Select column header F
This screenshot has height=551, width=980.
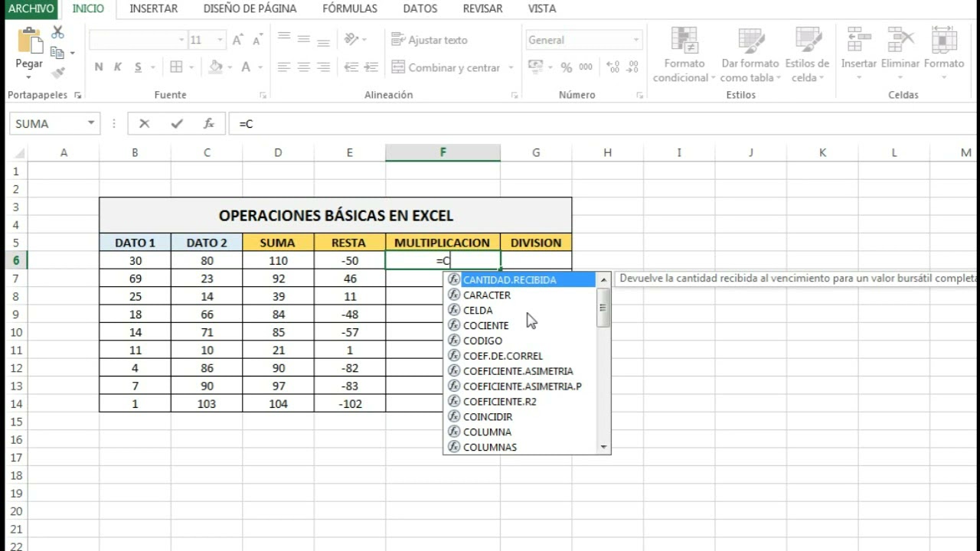[443, 152]
